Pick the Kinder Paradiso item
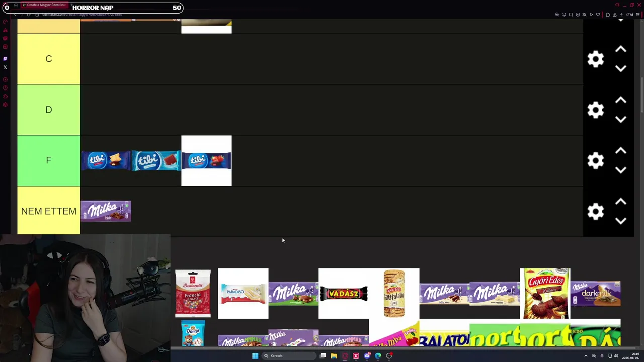The image size is (644, 362). point(243,294)
